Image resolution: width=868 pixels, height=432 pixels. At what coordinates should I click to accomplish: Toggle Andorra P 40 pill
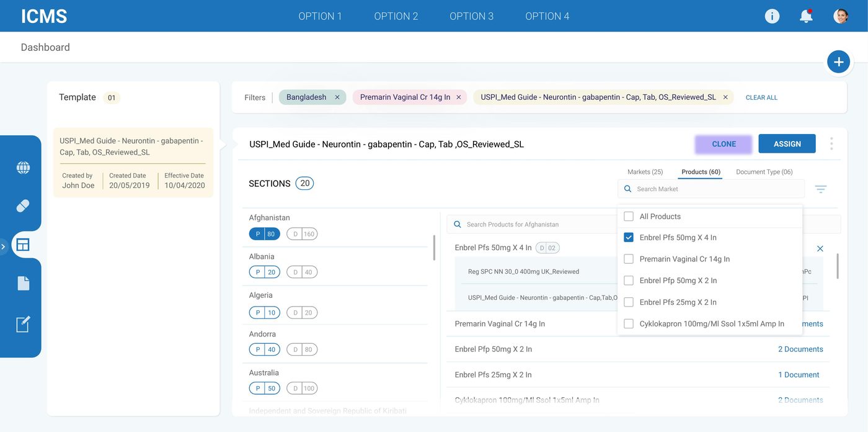coord(265,349)
